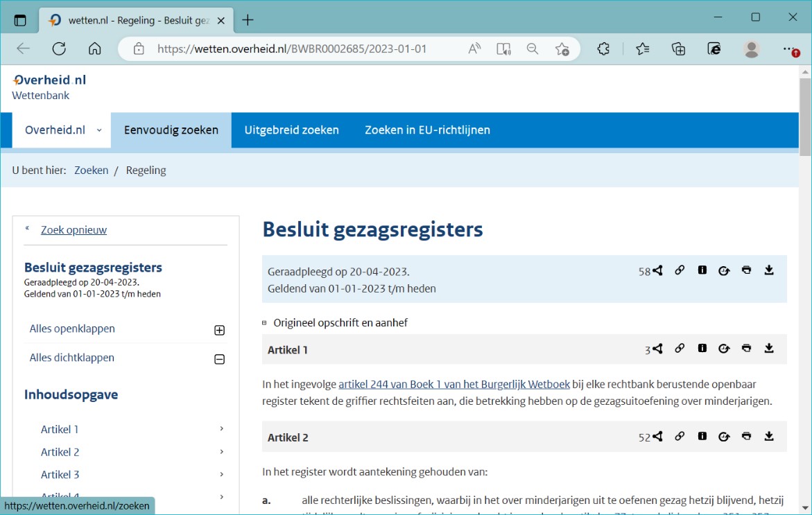Expand Artikel 1 in the Inhoudsopgave
The height and width of the screenshot is (515, 812).
pyautogui.click(x=222, y=428)
